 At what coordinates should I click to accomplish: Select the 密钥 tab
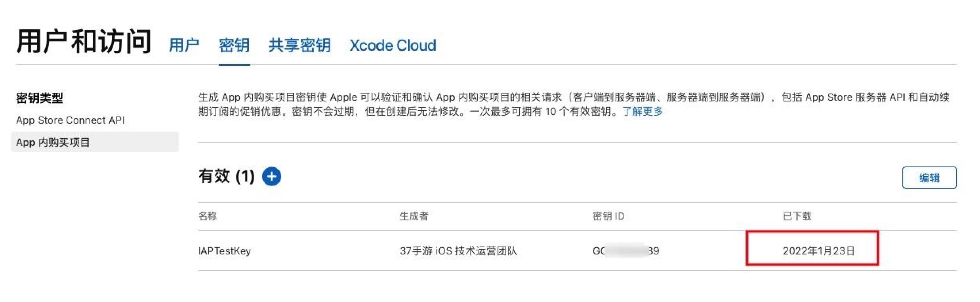[x=234, y=45]
